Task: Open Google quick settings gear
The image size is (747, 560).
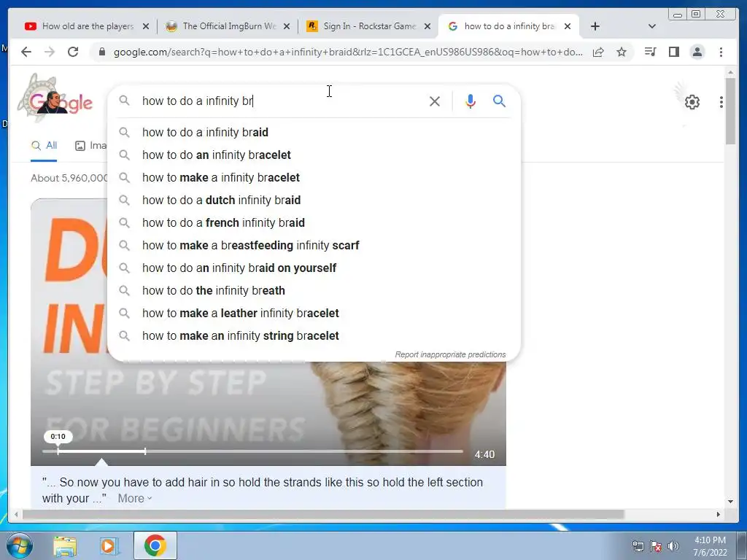Action: pyautogui.click(x=692, y=102)
